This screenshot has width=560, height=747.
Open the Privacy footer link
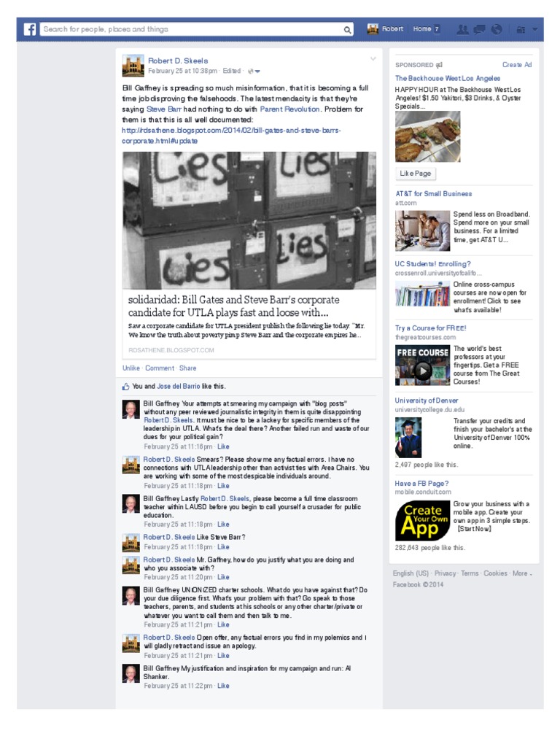(446, 573)
